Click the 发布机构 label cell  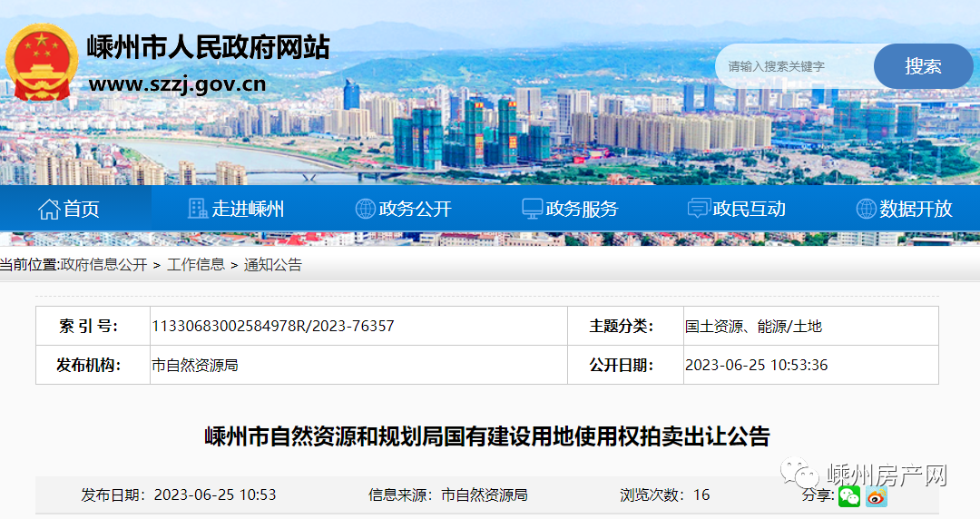coord(93,365)
